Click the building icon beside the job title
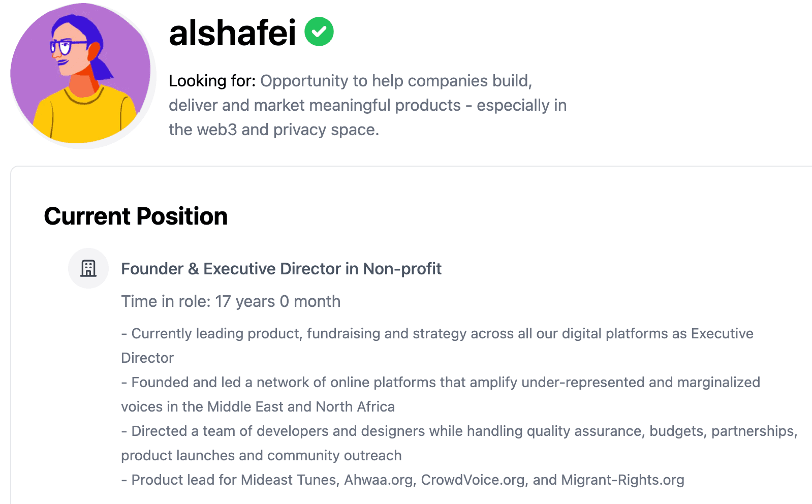This screenshot has width=812, height=504. click(88, 268)
